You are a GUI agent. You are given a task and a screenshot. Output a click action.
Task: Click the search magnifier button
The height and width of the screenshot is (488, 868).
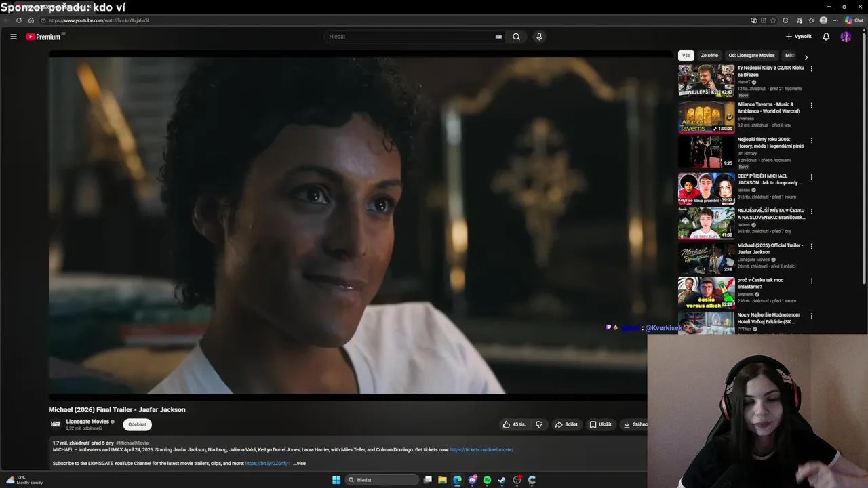click(516, 37)
